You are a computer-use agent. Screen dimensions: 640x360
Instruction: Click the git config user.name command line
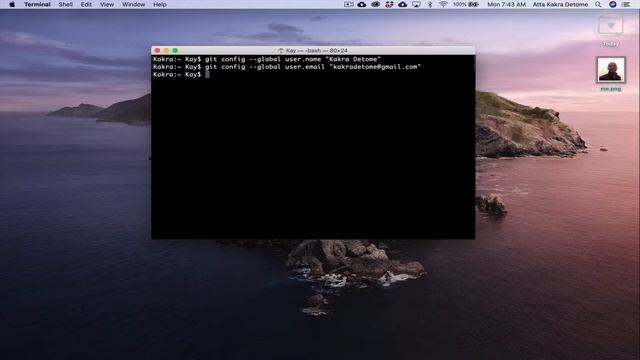click(267, 59)
